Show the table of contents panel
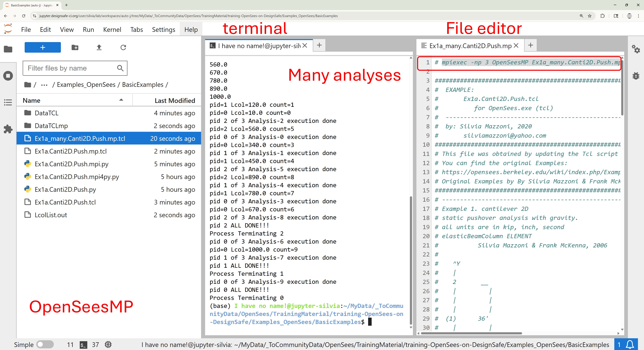Image resolution: width=644 pixels, height=350 pixels. pyautogui.click(x=8, y=102)
